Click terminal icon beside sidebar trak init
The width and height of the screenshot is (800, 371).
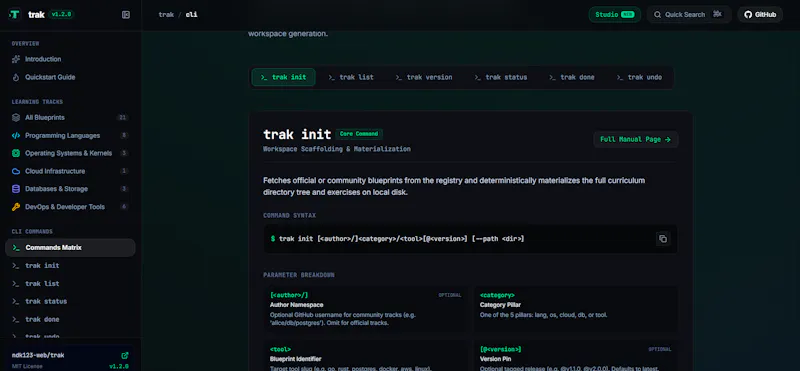pyautogui.click(x=16, y=266)
